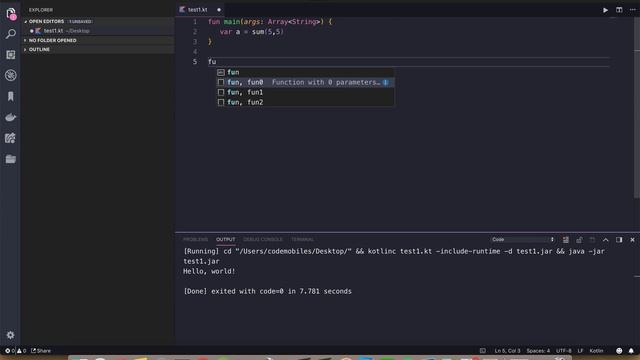Open the Explorer view in activity bar
The height and width of the screenshot is (360, 640).
[x=11, y=13]
